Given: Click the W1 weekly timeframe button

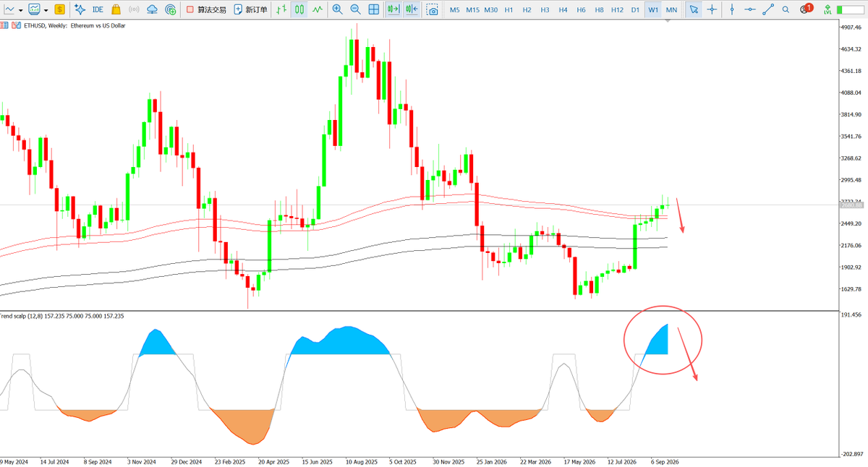Looking at the screenshot, I should point(653,9).
